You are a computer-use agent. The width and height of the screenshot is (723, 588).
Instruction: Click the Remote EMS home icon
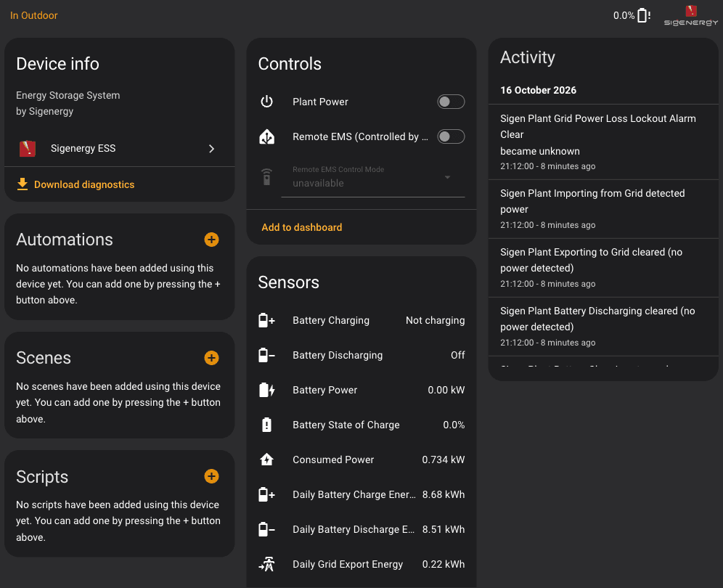tap(266, 136)
